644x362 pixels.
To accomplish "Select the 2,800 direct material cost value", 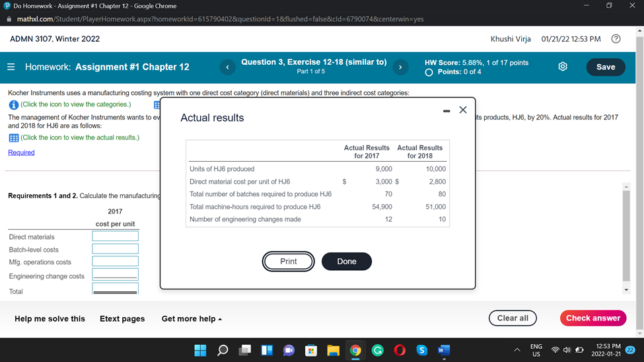I will point(437,182).
